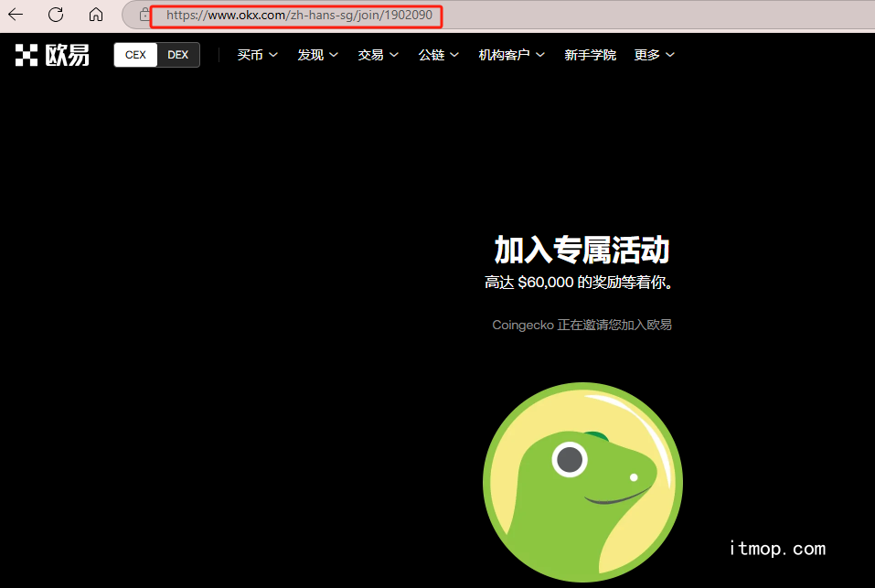
Task: Select the 高达 $60,000 的奖励等看你 text
Action: tap(578, 283)
